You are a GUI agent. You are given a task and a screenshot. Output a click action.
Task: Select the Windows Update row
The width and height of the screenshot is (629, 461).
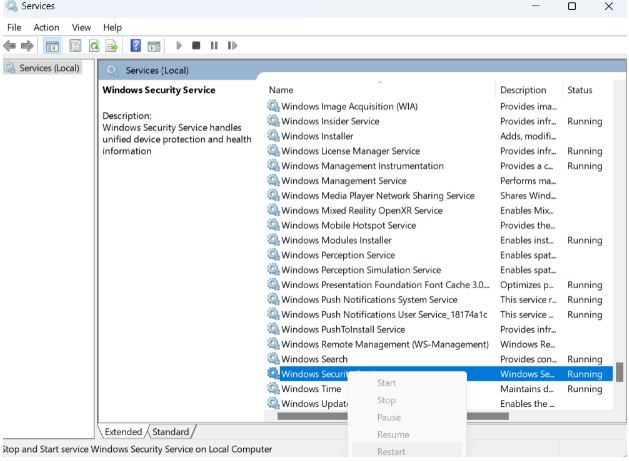[x=439, y=403]
